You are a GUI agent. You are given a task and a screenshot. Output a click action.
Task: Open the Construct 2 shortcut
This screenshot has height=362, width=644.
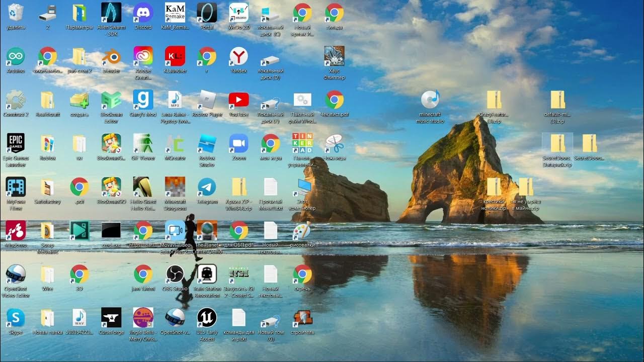click(x=16, y=100)
